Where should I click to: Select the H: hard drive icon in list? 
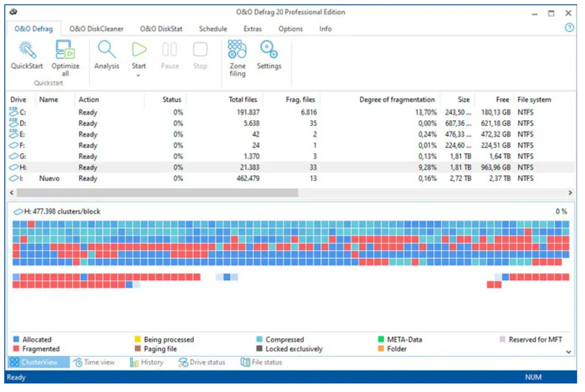pyautogui.click(x=14, y=167)
